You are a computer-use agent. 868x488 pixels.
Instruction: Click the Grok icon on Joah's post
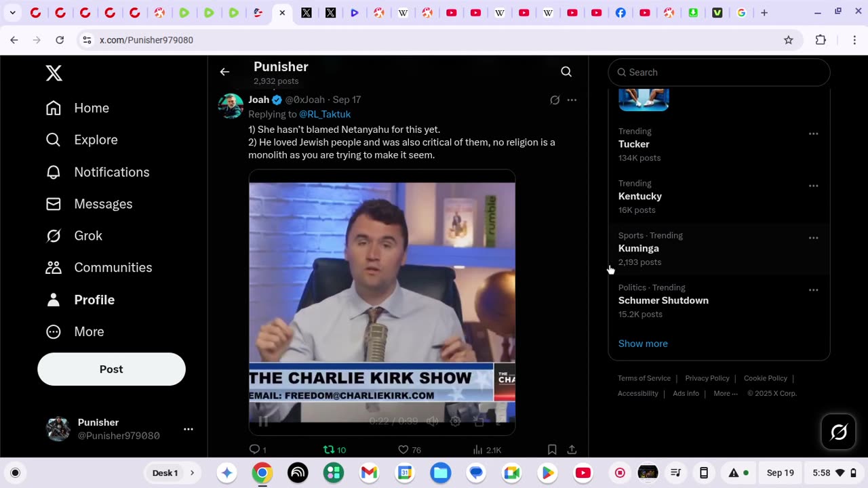[555, 100]
